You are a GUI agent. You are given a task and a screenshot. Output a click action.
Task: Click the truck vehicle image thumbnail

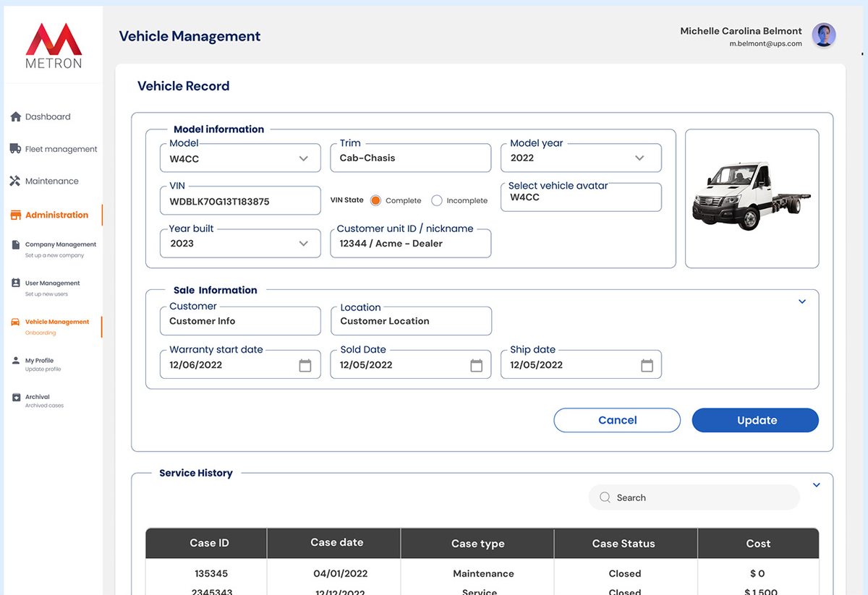click(752, 199)
